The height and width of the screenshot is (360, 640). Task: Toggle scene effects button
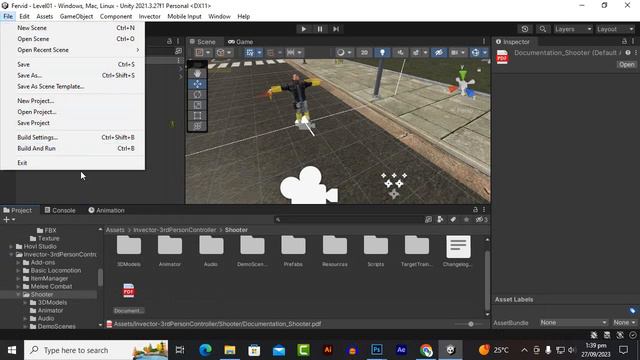pos(416,53)
